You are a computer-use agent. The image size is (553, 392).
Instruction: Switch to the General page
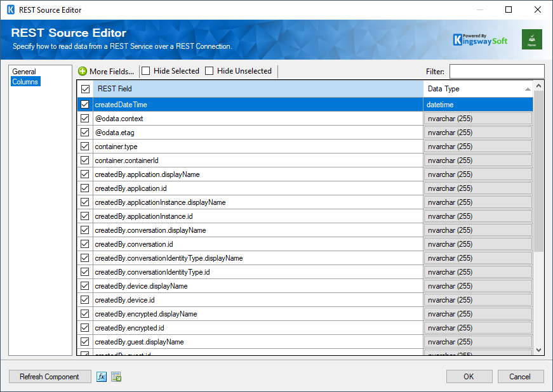click(24, 72)
